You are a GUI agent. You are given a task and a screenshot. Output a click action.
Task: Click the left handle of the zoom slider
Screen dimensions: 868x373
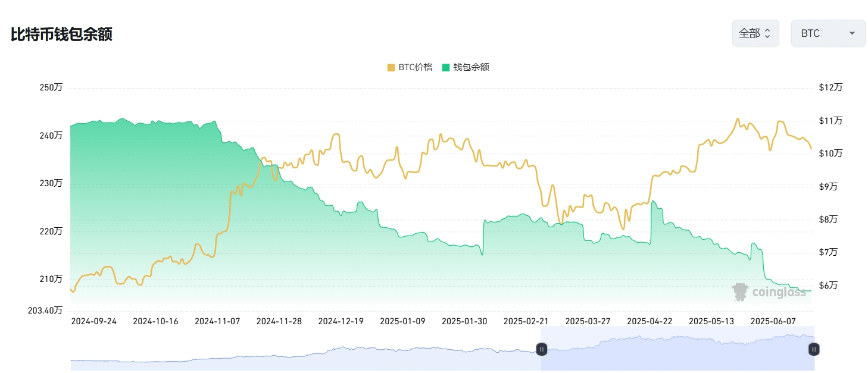542,349
